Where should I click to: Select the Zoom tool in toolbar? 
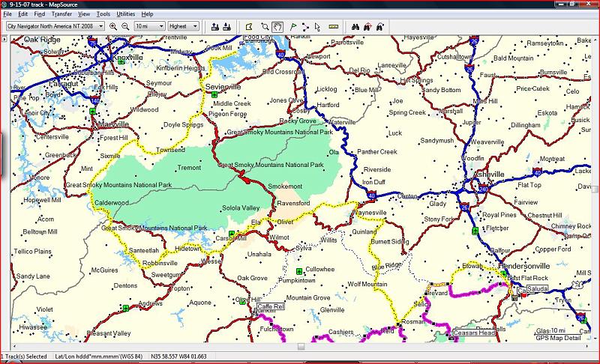click(265, 27)
